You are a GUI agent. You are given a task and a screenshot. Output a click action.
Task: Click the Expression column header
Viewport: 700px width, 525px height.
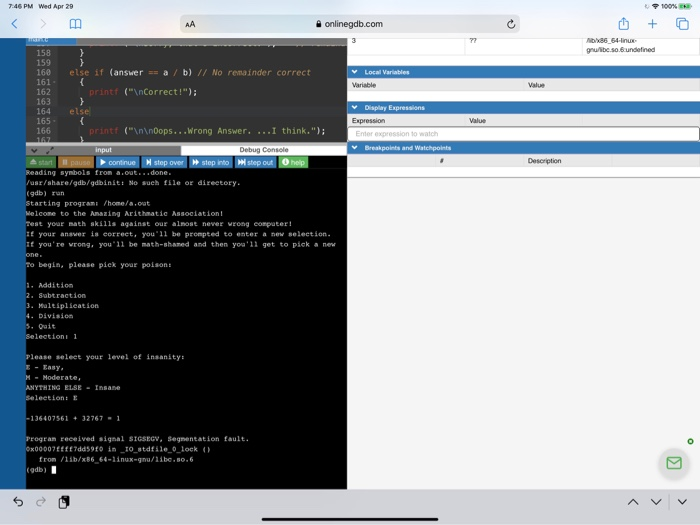368,121
